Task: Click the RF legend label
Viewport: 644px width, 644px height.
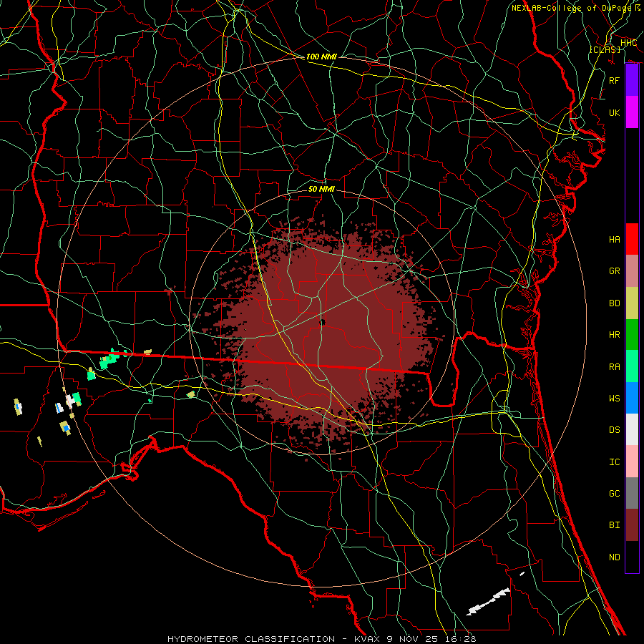Action: click(614, 80)
